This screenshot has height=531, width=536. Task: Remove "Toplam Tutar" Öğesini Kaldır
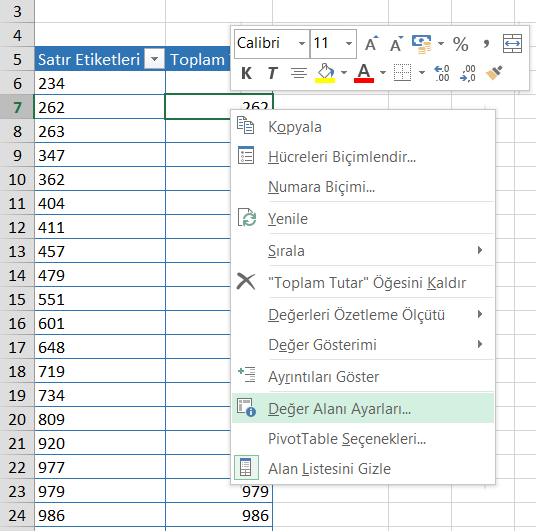click(x=363, y=283)
